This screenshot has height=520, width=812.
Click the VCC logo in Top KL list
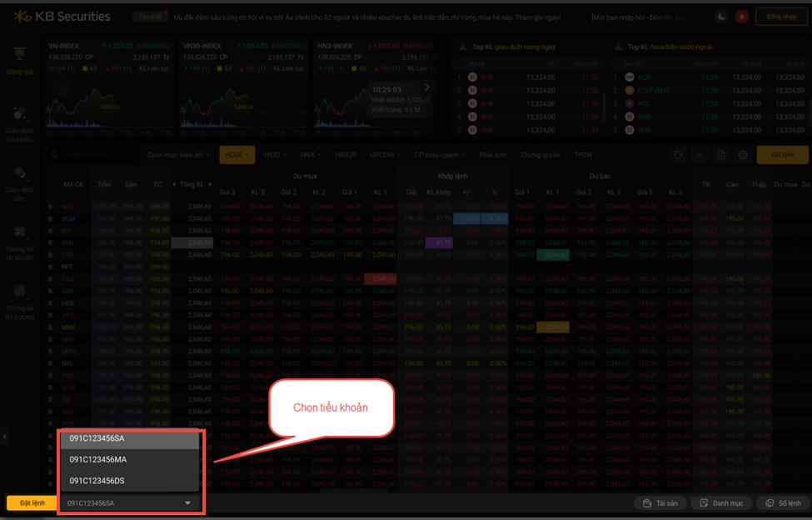[630, 103]
